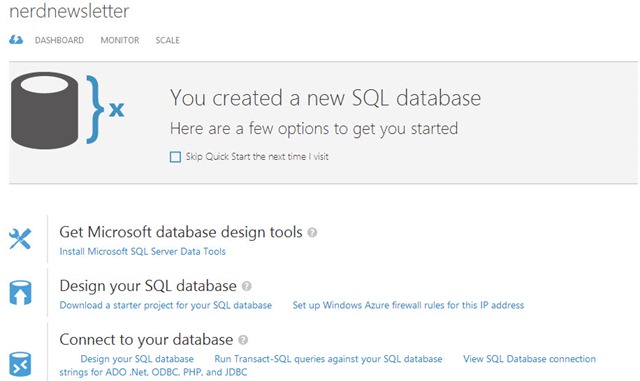Click Get Microsoft database design tools heading

pos(181,232)
